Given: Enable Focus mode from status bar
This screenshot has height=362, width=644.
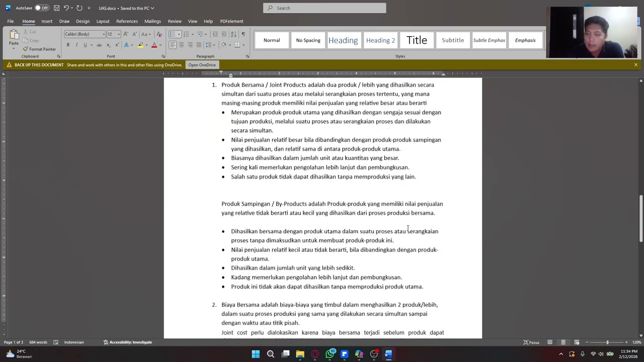Looking at the screenshot, I should coord(531,342).
